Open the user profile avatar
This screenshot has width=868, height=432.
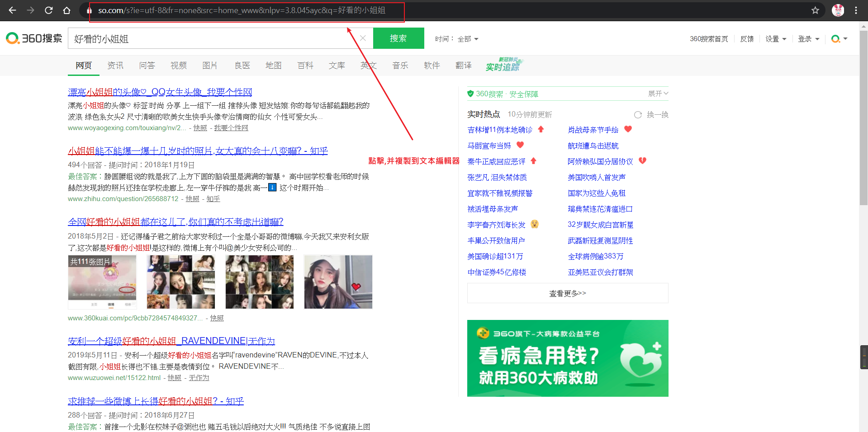point(838,10)
